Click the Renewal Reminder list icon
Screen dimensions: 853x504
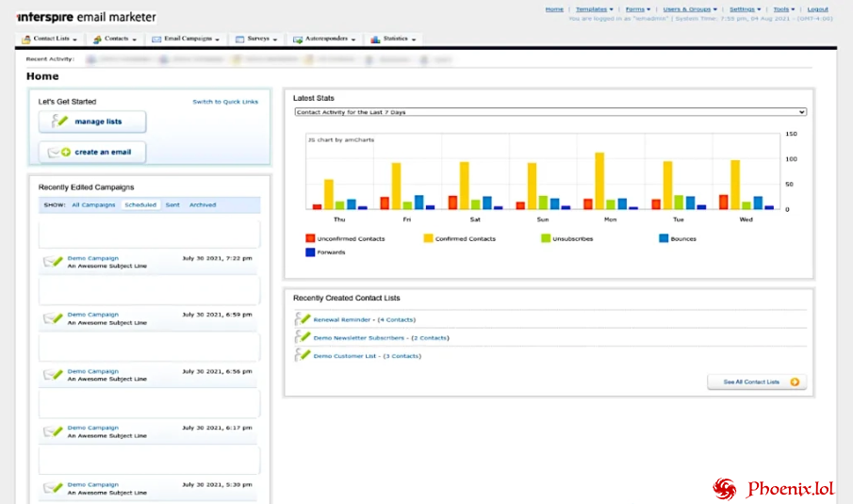303,319
